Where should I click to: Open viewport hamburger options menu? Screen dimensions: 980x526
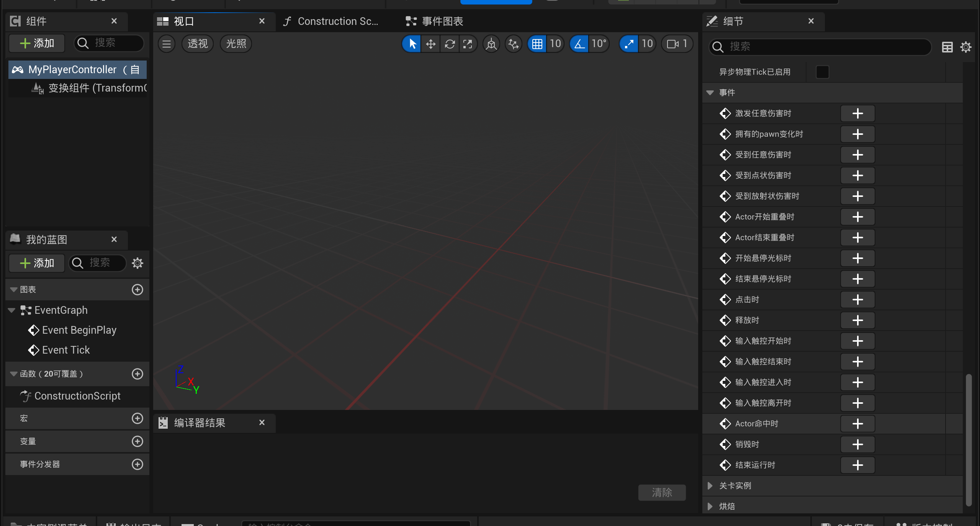coord(167,44)
